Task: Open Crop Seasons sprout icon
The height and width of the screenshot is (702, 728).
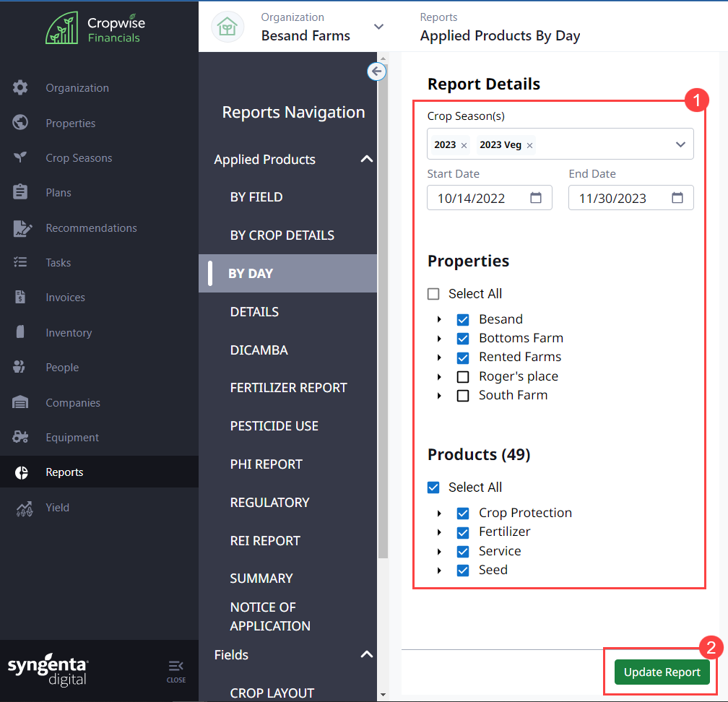Action: pyautogui.click(x=20, y=158)
